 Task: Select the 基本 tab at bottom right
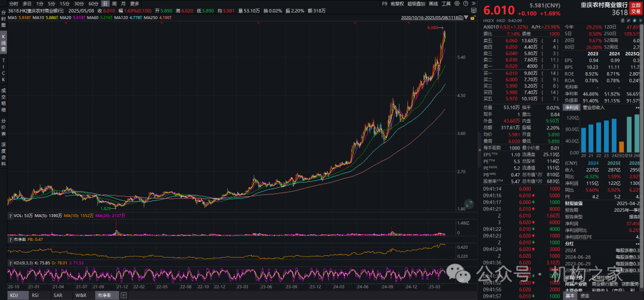[570, 295]
